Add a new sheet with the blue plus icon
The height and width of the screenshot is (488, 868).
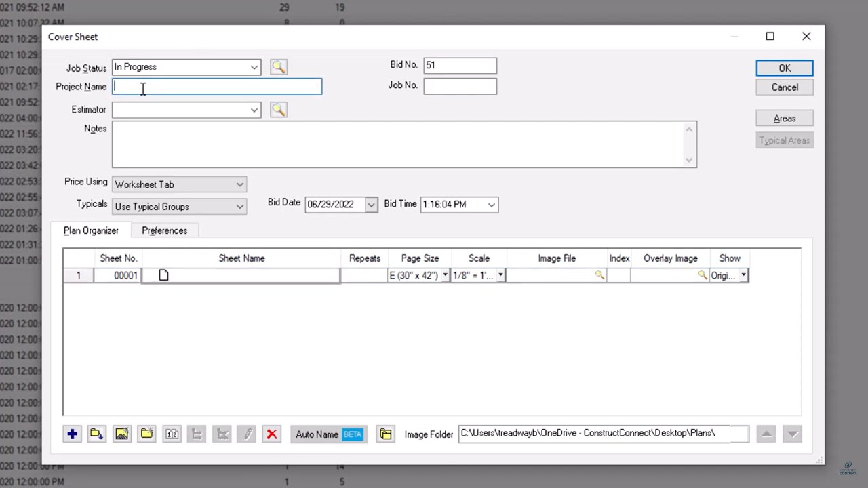(72, 434)
